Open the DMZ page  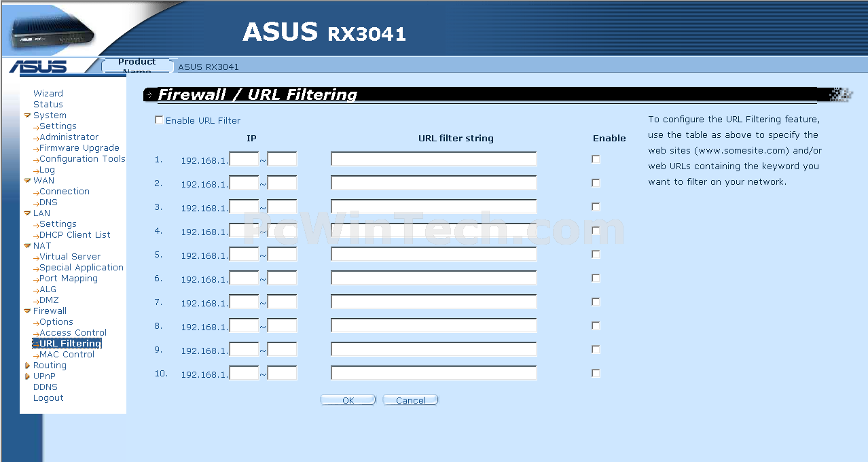coord(49,300)
